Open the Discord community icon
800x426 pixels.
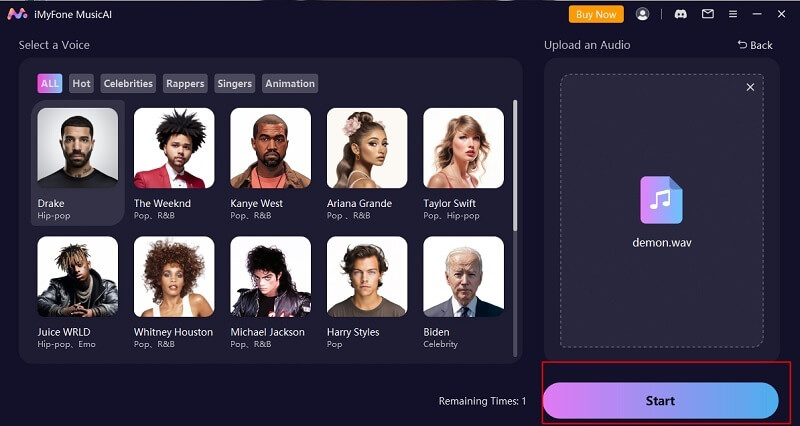[x=681, y=14]
